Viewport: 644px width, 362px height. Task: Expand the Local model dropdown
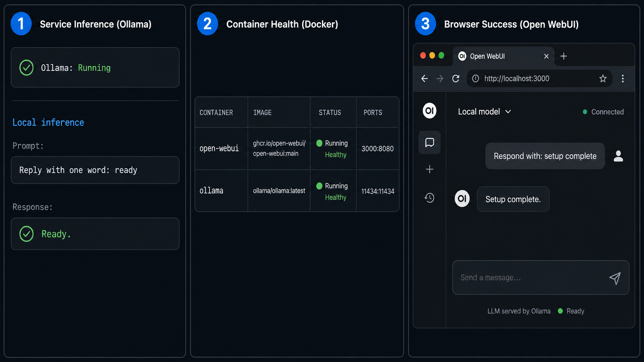(484, 112)
